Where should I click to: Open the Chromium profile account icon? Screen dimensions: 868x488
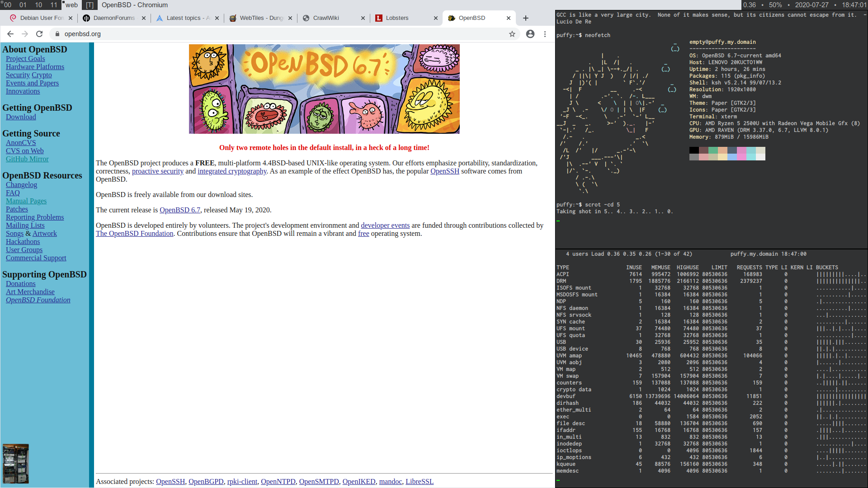point(530,34)
